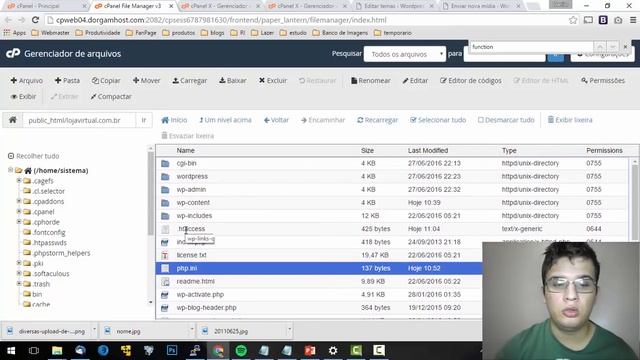Open the Webmaster bookmarks folder
Image resolution: width=640 pixels, height=360 pixels.
tap(50, 33)
